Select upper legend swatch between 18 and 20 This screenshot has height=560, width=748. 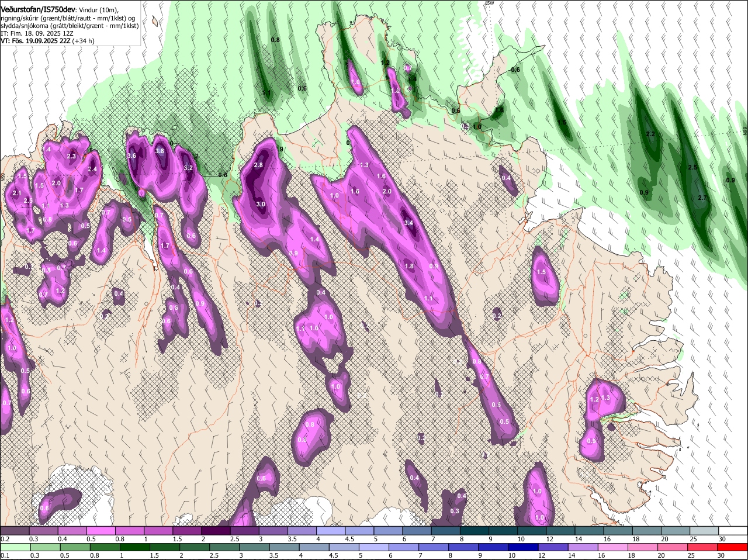point(646,530)
